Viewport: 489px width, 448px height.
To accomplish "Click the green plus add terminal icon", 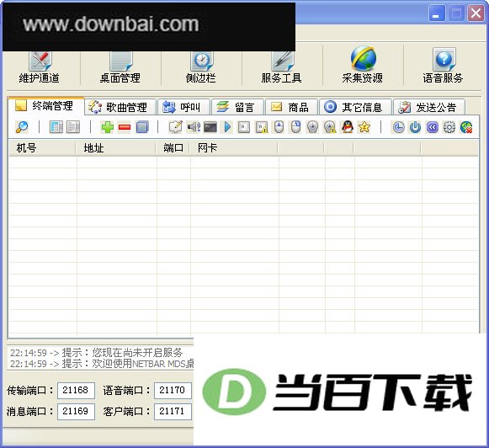I will point(107,127).
